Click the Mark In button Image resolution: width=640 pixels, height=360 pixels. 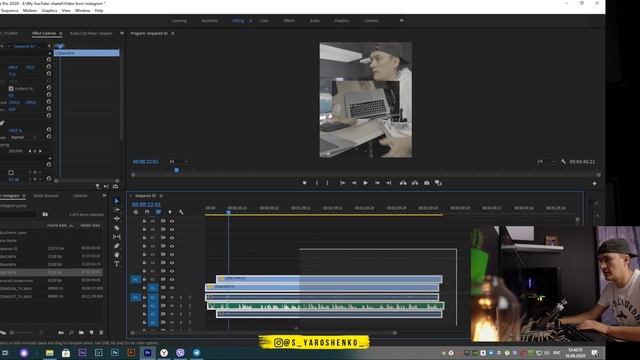pos(317,183)
